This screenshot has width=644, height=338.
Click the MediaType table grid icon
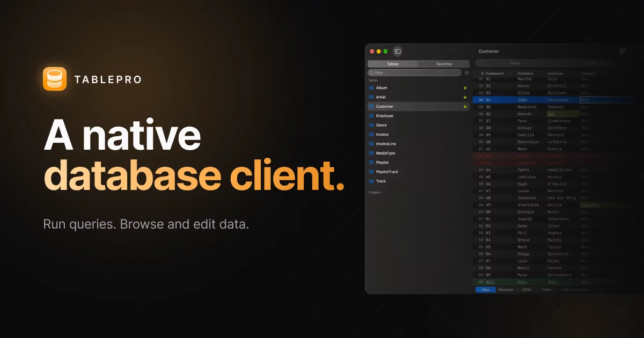tap(371, 153)
